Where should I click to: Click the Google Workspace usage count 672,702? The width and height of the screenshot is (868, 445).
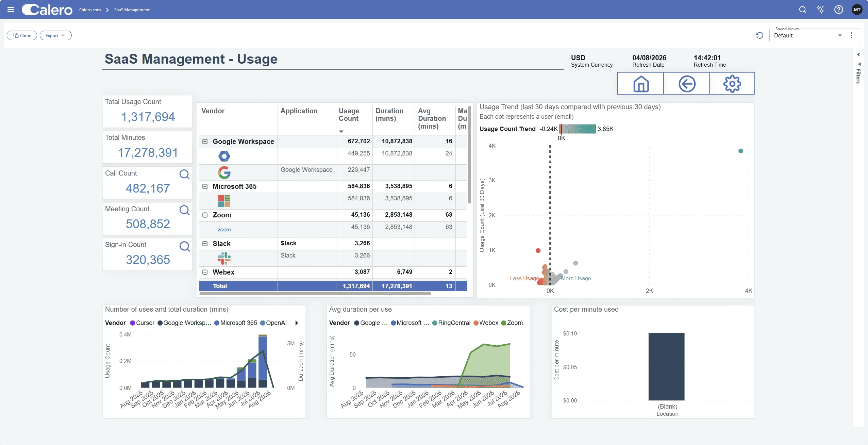(x=358, y=141)
